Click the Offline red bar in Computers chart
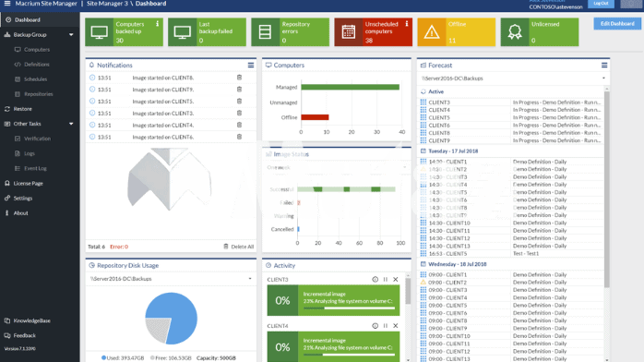Screen dimensions: 644x362 coord(315,117)
